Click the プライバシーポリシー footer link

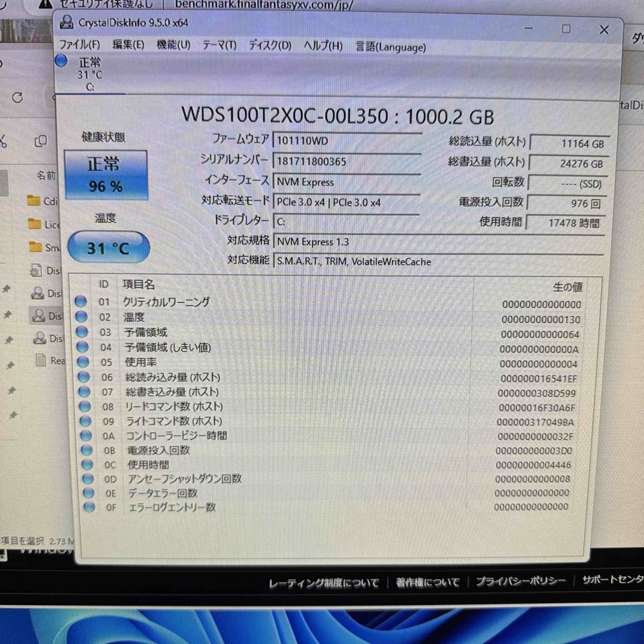click(521, 581)
